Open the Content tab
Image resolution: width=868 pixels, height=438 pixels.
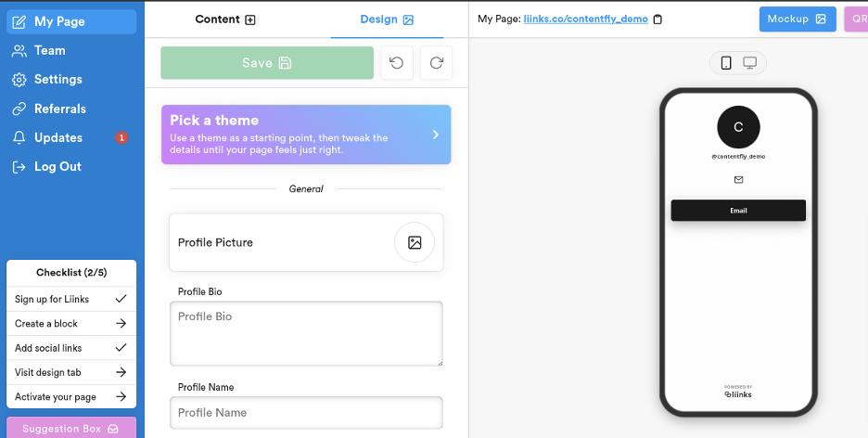pos(225,19)
